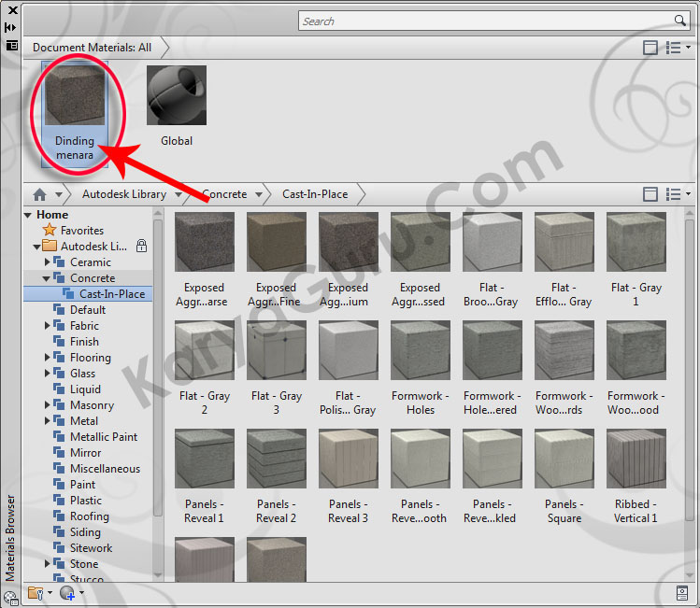Toggle auto-hide for the Materials Browser palette

(11, 27)
